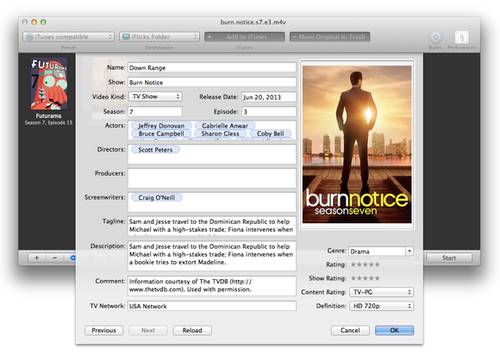500x361 pixels.
Task: Click the Add to iTunes toolbar button
Action: tap(245, 37)
